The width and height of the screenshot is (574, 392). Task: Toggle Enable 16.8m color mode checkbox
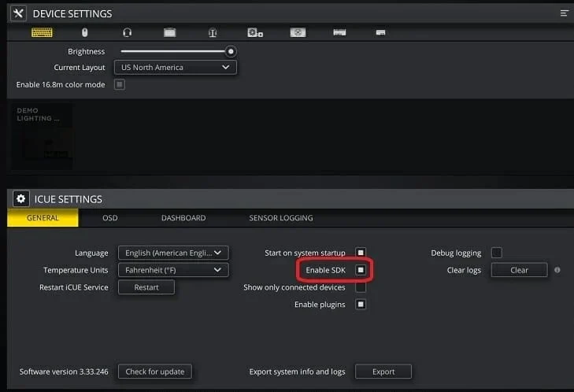pyautogui.click(x=120, y=84)
